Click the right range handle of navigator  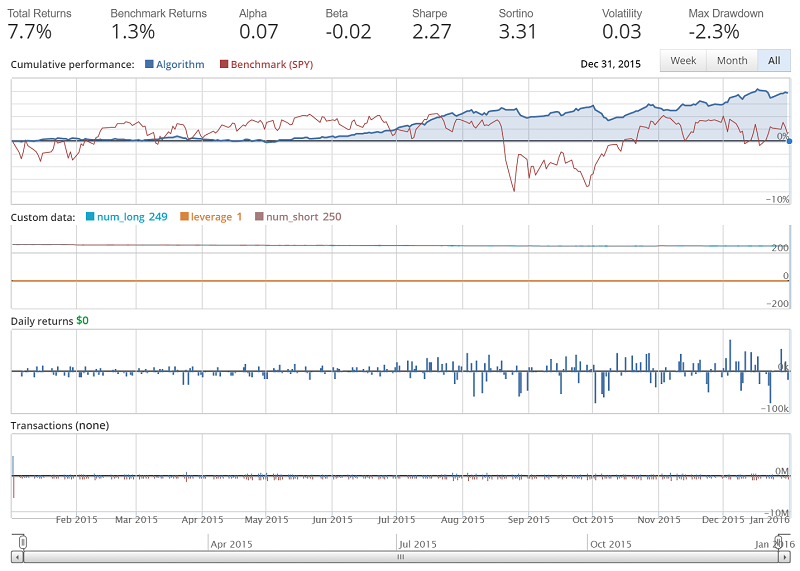(778, 542)
